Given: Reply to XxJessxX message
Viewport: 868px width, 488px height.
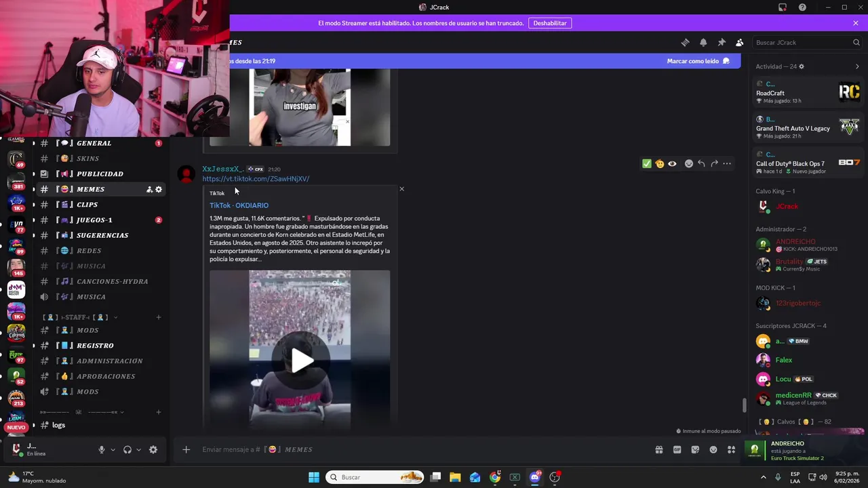Looking at the screenshot, I should (701, 163).
